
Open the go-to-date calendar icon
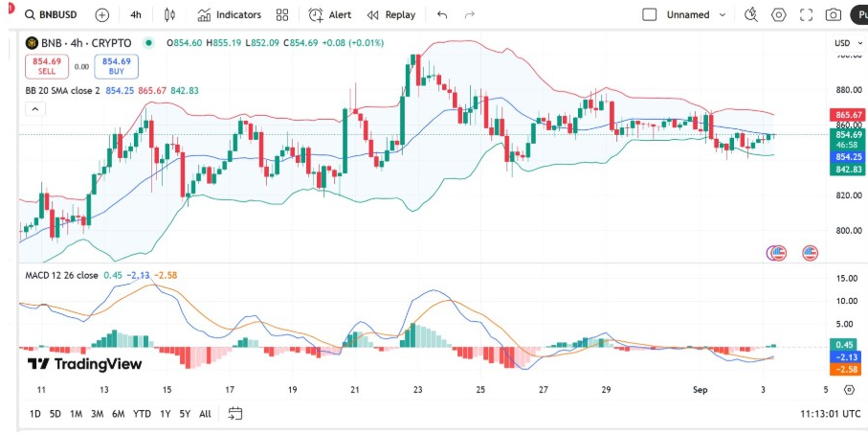click(x=235, y=413)
